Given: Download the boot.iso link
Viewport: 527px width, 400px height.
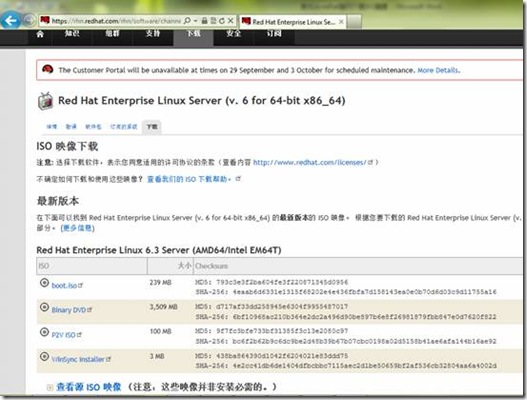Looking at the screenshot, I should (x=65, y=285).
